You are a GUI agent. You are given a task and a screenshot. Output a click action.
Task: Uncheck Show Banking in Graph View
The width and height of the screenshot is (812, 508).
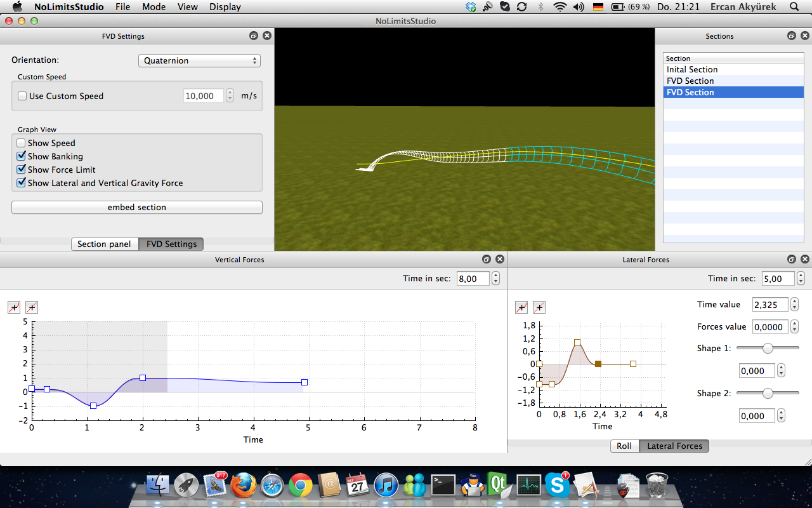tap(22, 157)
